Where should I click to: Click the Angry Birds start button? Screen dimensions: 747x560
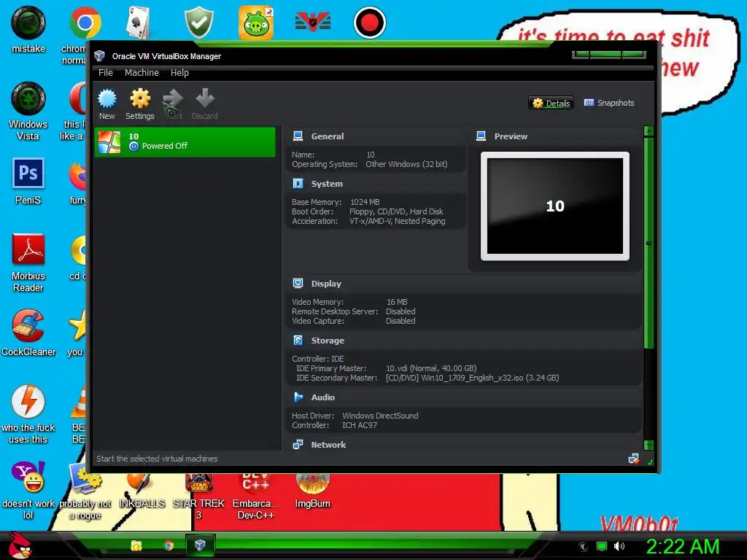[19, 545]
